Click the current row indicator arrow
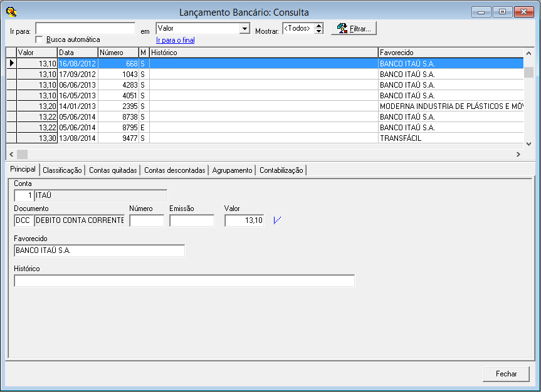 click(11, 63)
